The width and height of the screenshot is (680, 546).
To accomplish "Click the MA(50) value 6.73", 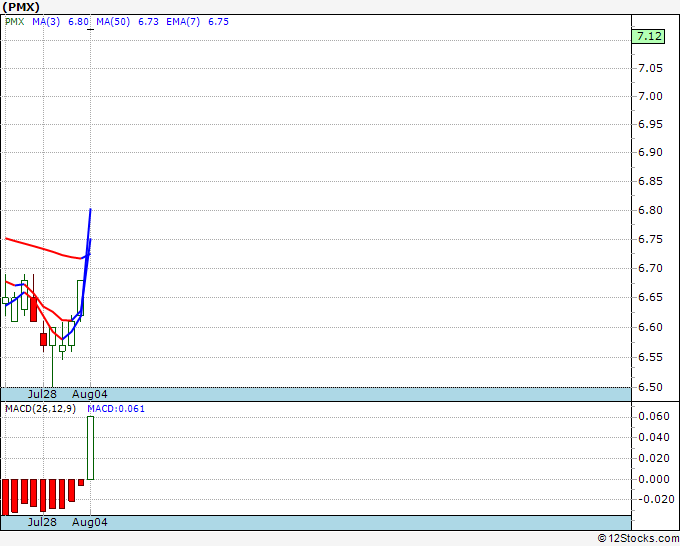I will coord(148,22).
